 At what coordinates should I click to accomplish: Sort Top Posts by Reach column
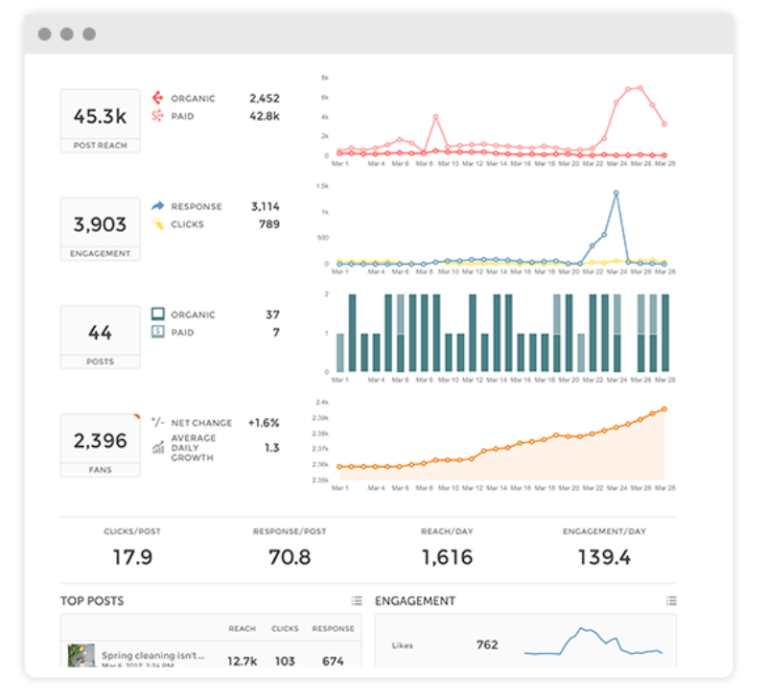(x=243, y=628)
